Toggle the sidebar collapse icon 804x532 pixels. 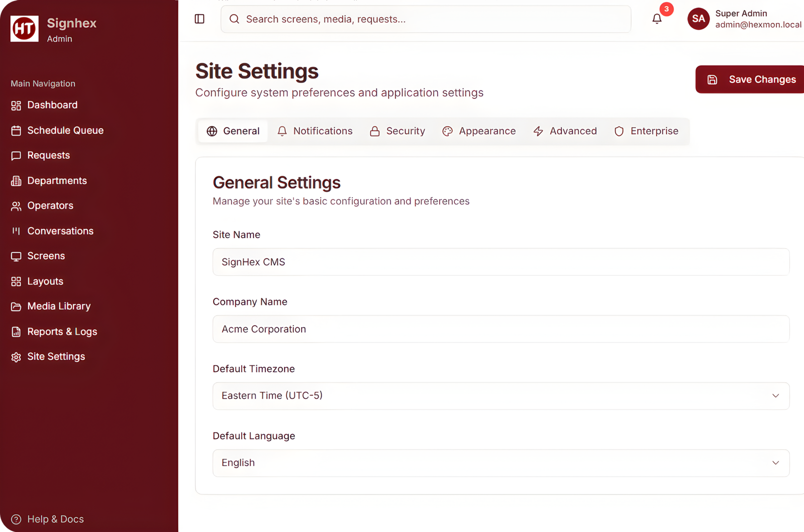point(199,19)
